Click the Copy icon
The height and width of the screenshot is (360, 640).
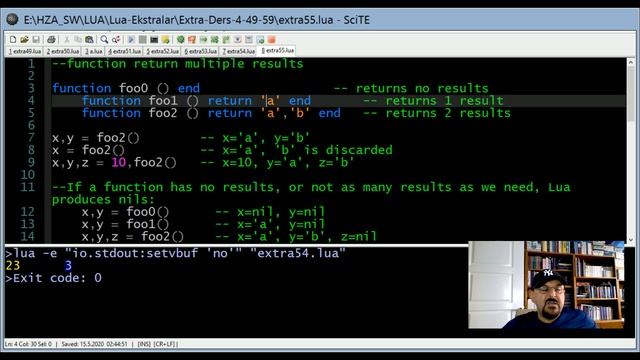click(78, 40)
